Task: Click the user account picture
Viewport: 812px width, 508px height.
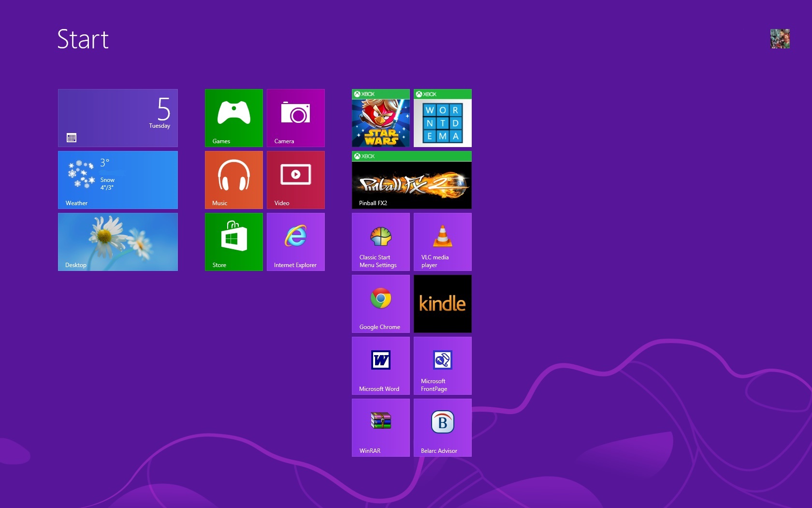Action: coord(780,39)
